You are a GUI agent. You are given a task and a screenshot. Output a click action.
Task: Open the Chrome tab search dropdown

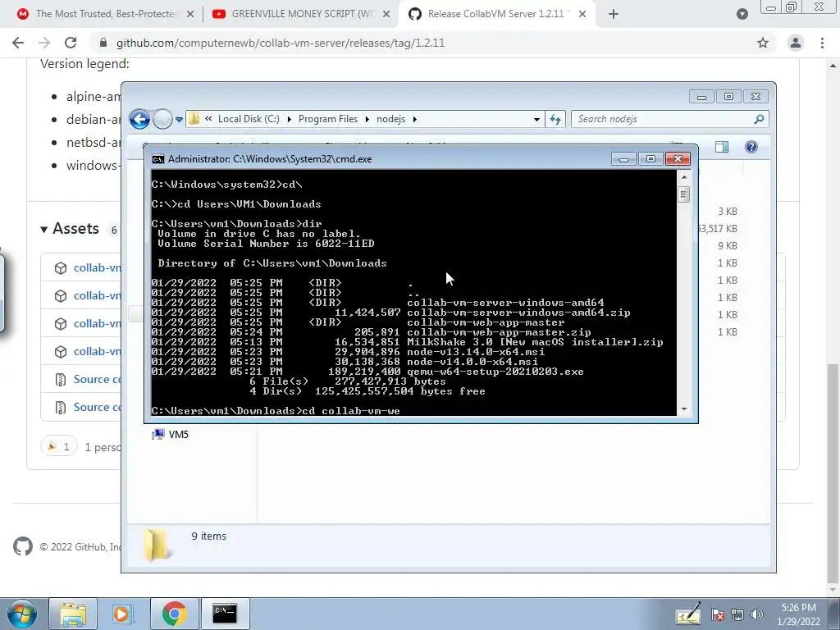click(x=742, y=14)
